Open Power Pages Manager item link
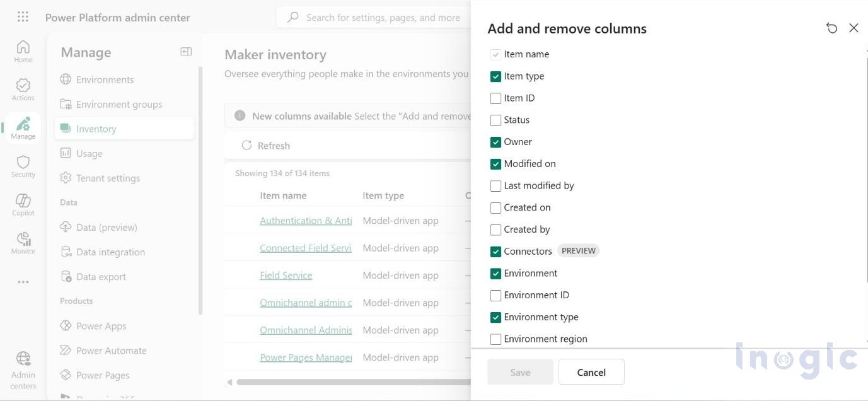Viewport: 868px width, 401px height. click(306, 357)
